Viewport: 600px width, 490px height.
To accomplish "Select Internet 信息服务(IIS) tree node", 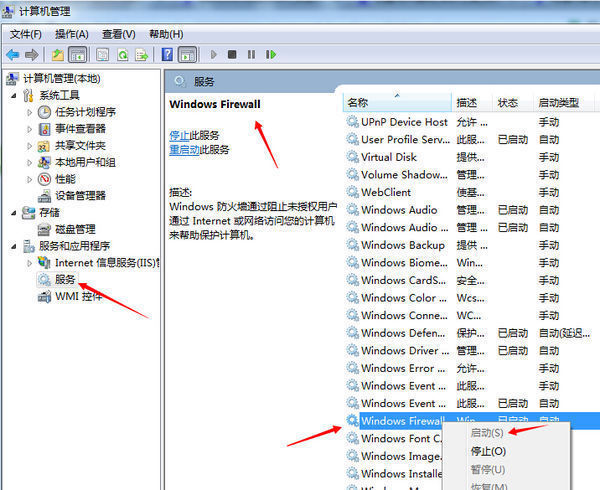I will click(x=99, y=263).
